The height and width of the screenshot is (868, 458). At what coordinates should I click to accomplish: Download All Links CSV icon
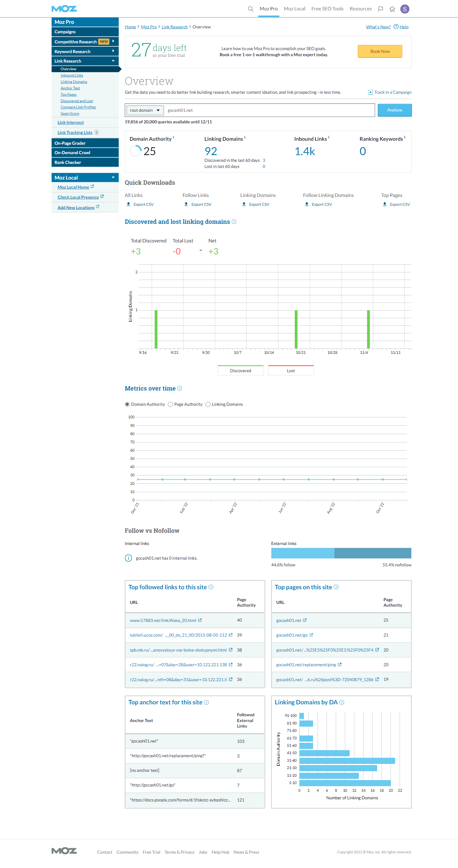[128, 204]
